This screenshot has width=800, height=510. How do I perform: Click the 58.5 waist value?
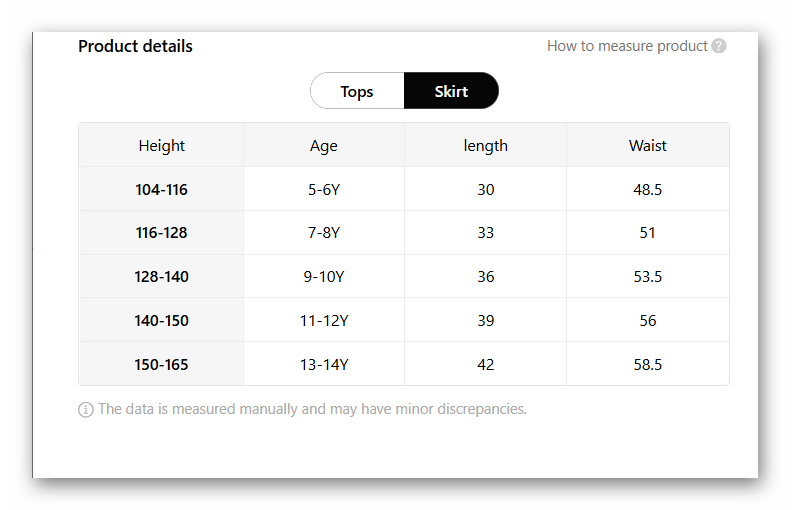pyautogui.click(x=648, y=365)
